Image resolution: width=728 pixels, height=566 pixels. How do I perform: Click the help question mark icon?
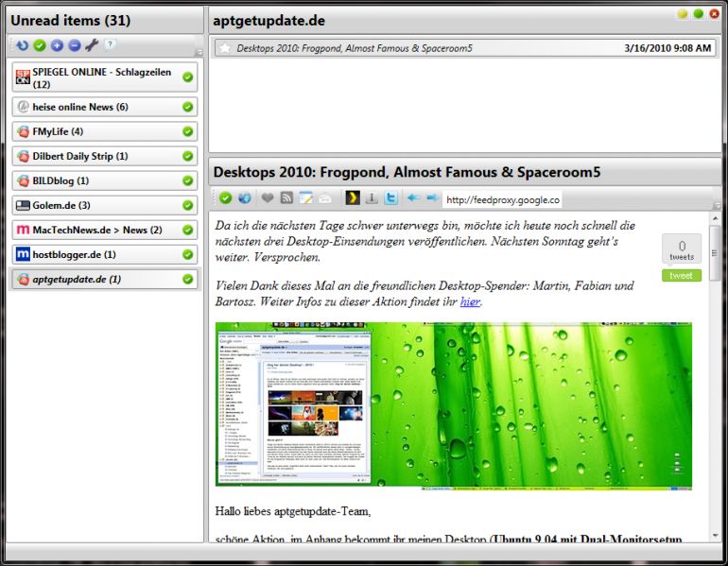click(111, 44)
